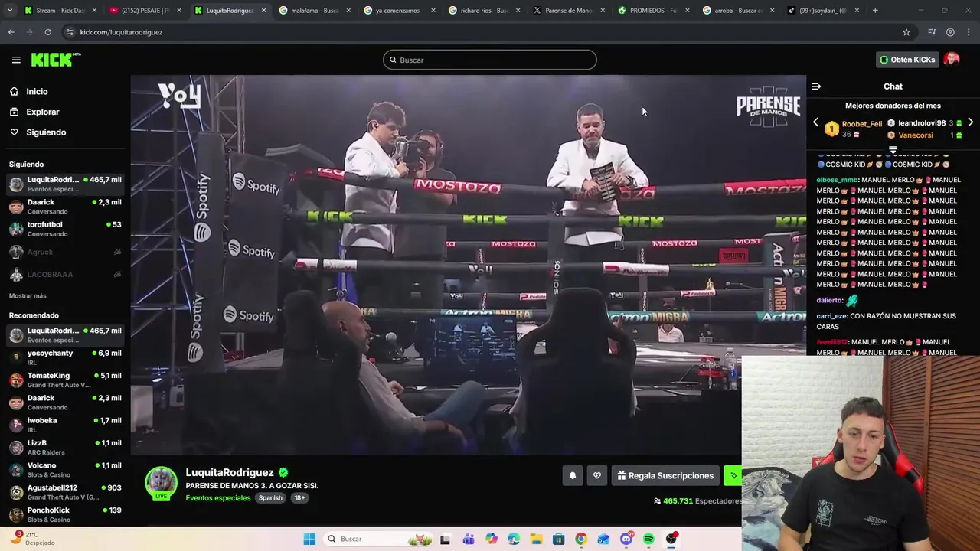980x551 pixels.
Task: Collapse the chat panel arrow icon
Action: [x=816, y=86]
